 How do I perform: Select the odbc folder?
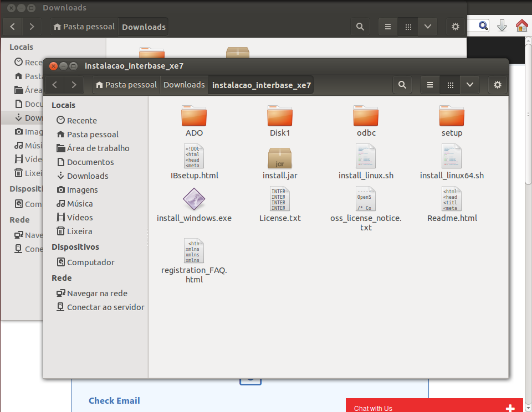point(366,116)
